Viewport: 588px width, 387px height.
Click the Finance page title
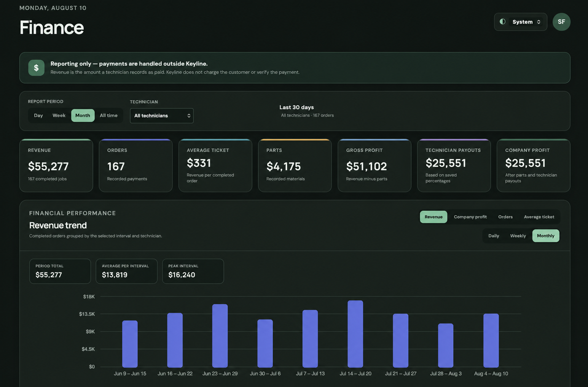tap(51, 27)
